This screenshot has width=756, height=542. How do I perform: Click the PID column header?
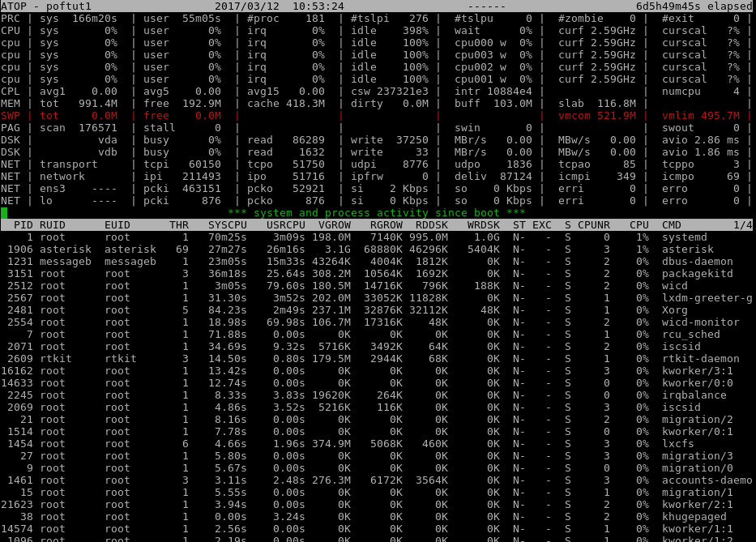[23, 225]
